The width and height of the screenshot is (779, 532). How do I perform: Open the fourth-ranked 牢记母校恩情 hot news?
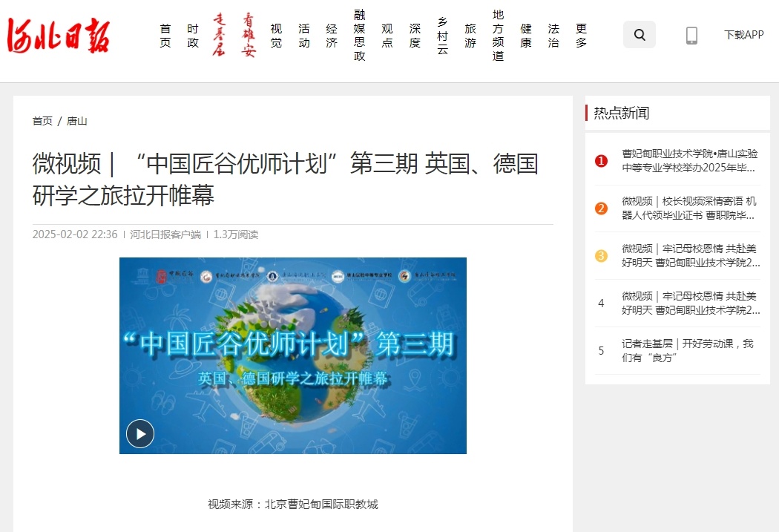pyautogui.click(x=691, y=303)
